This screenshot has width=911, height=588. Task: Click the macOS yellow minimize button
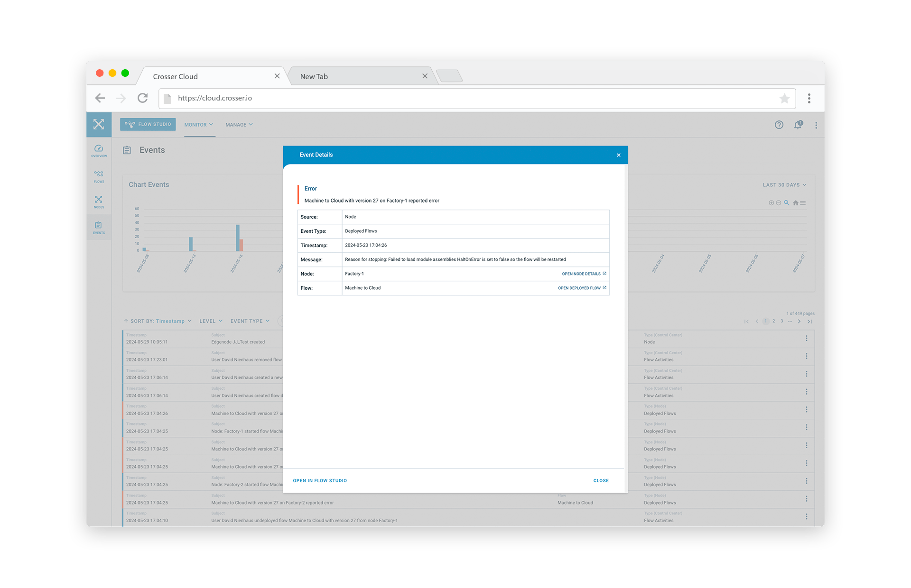pos(112,73)
